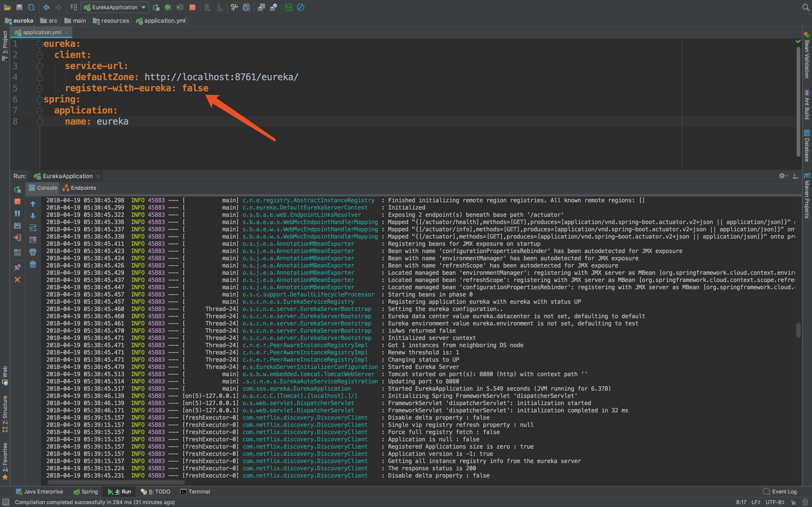Toggle soft-wrap in console
812x507 pixels.
point(33,228)
